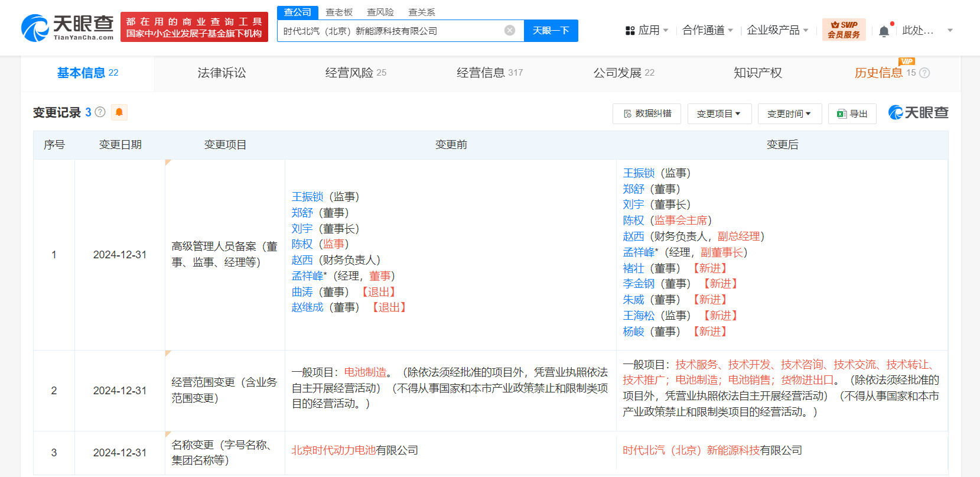Click the SVIP 会员服务 badge
Viewport: 980px width, 477px height.
tap(844, 30)
